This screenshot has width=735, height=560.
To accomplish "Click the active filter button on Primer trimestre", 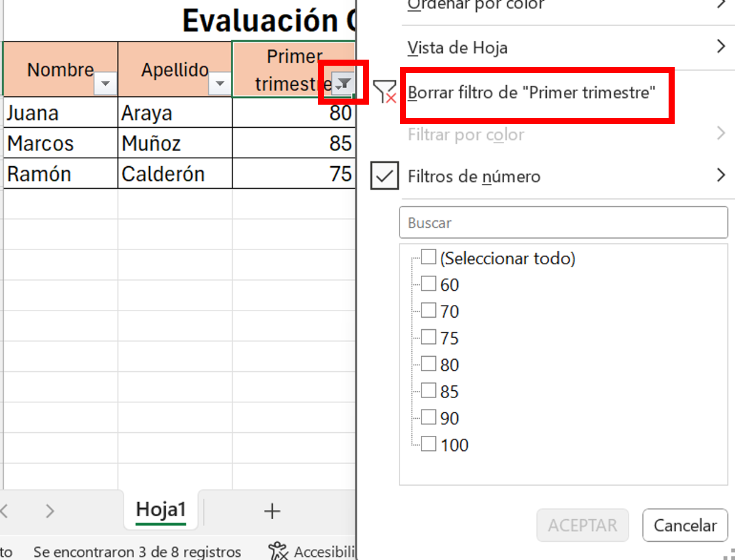I will (x=343, y=84).
